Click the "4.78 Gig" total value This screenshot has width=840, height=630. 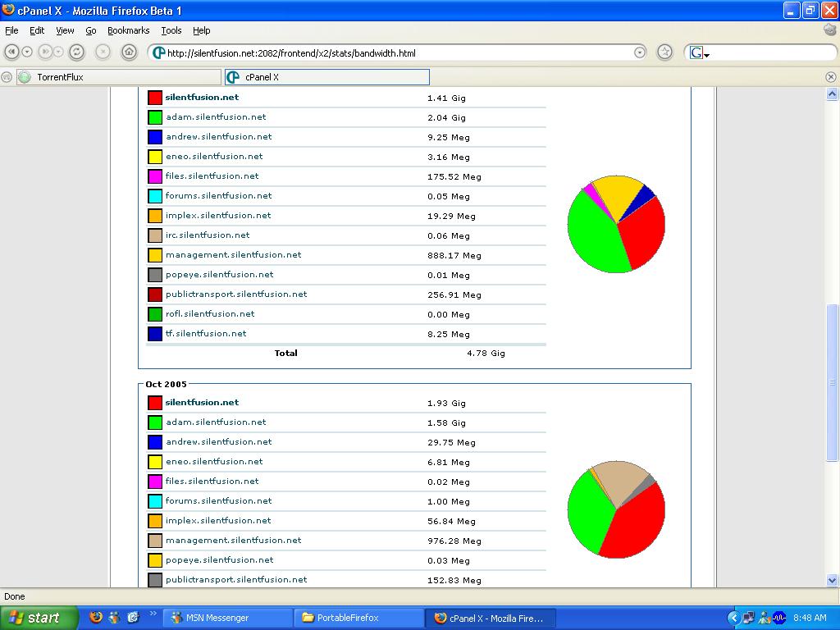coord(486,353)
